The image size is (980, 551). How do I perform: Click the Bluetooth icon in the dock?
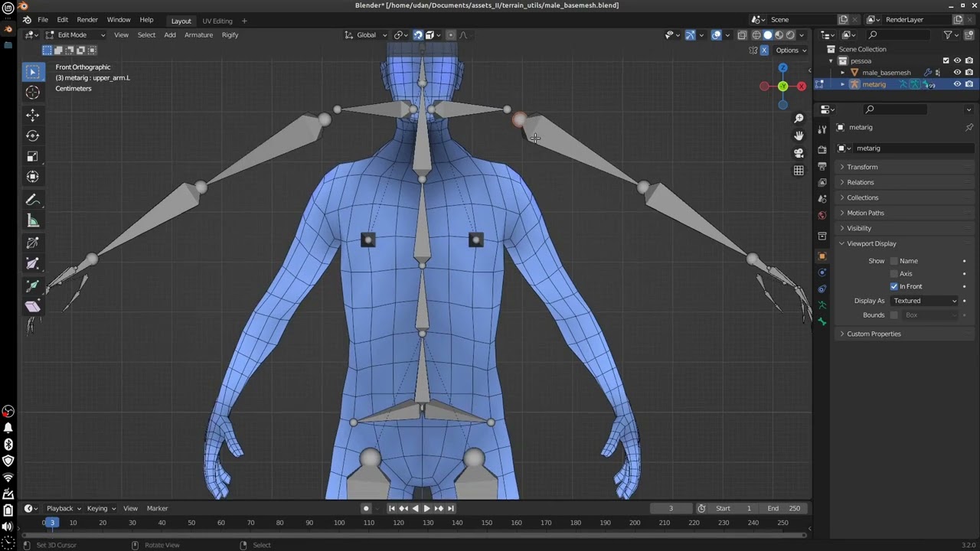tap(8, 445)
